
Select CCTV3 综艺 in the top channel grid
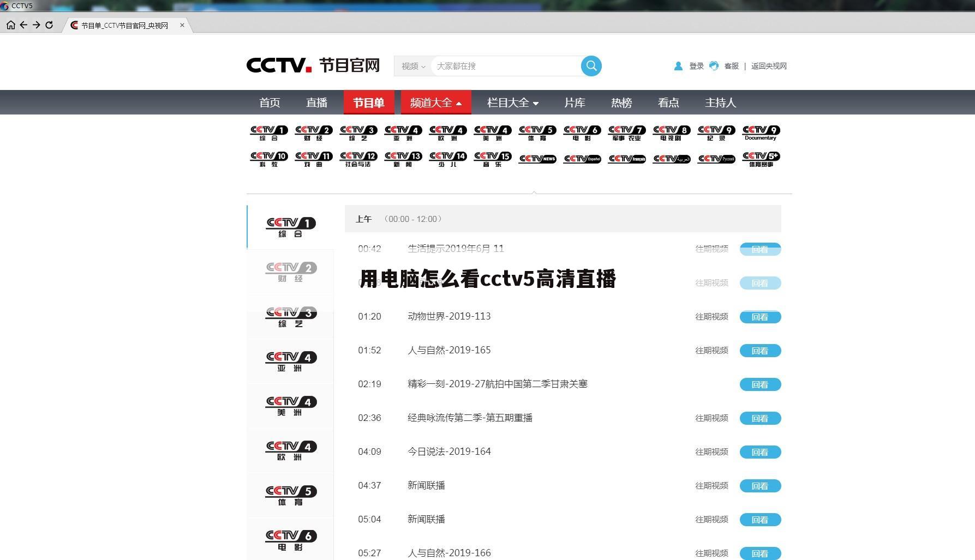point(358,133)
